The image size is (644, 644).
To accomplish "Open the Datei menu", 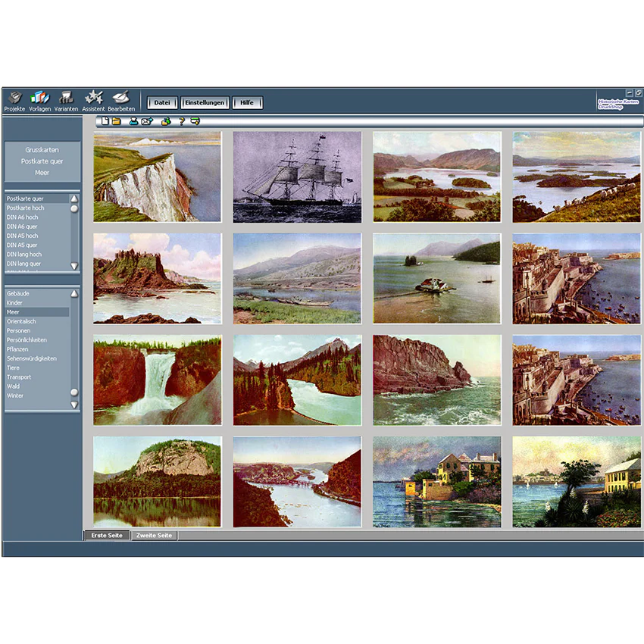I will click(162, 103).
